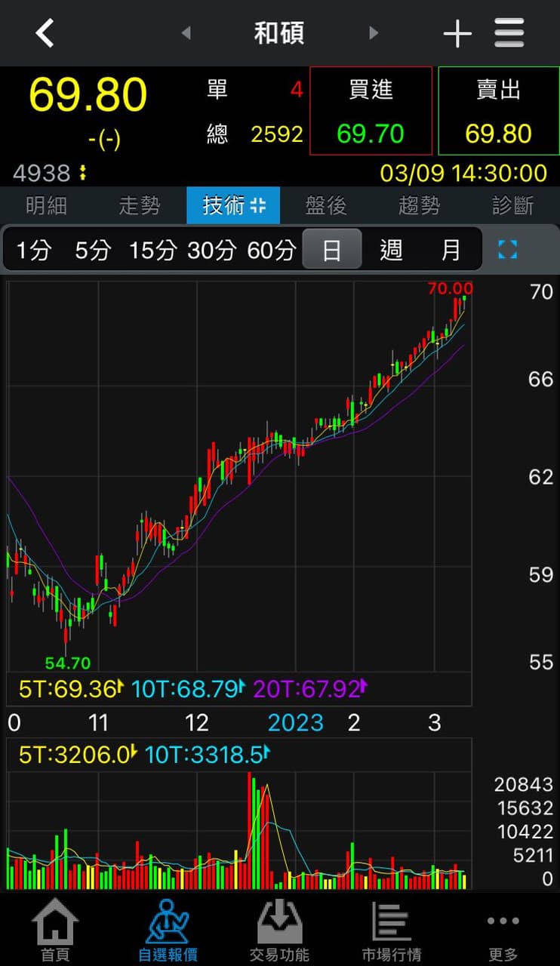Go to next stock with right triangle
560x966 pixels.
pos(373,33)
